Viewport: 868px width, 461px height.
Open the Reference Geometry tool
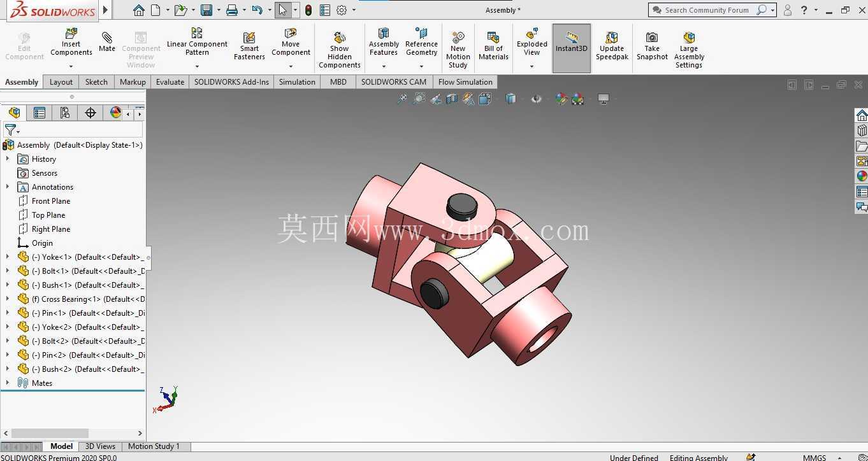[x=421, y=43]
